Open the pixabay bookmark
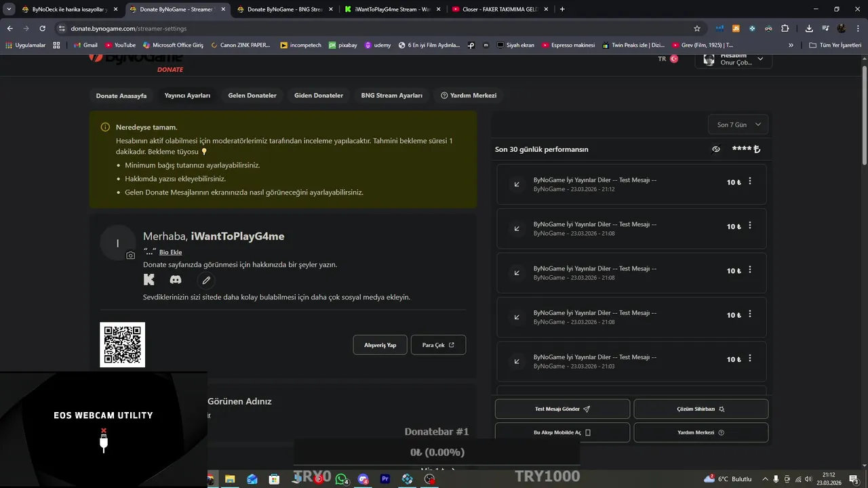 343,45
